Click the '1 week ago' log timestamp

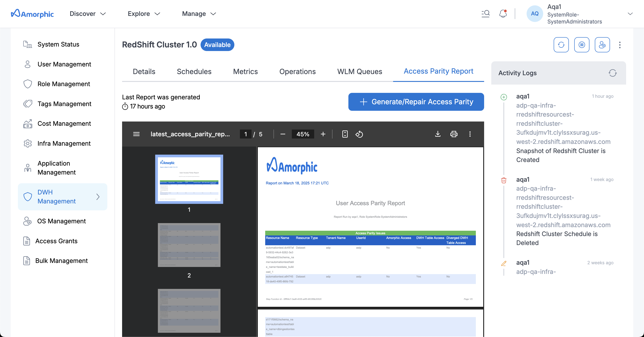point(602,180)
